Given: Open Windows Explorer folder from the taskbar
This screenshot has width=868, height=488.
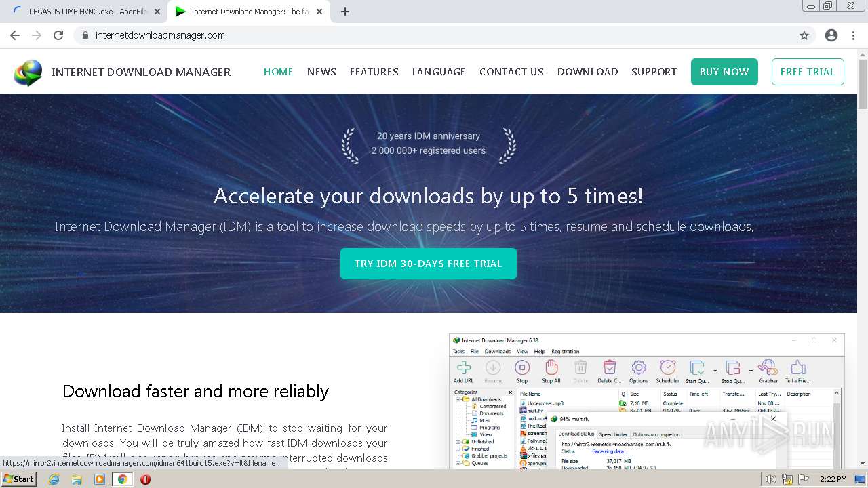Looking at the screenshot, I should 77,479.
